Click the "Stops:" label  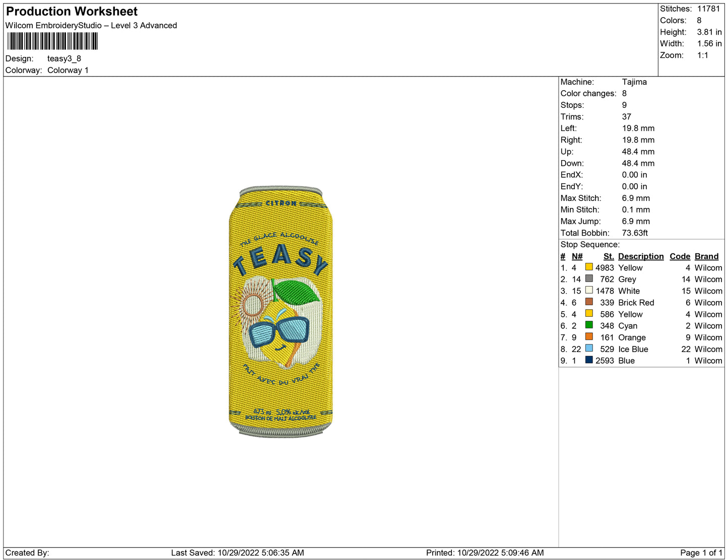pos(572,105)
